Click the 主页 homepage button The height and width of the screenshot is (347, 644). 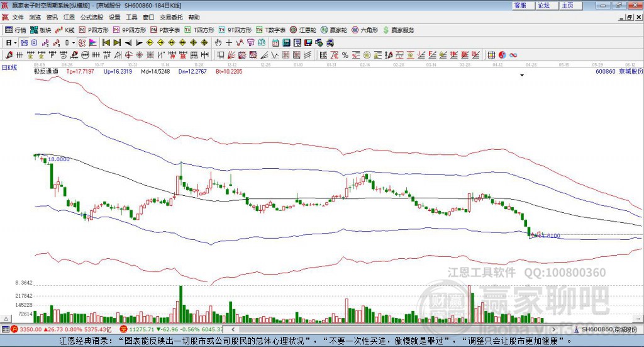pos(571,5)
